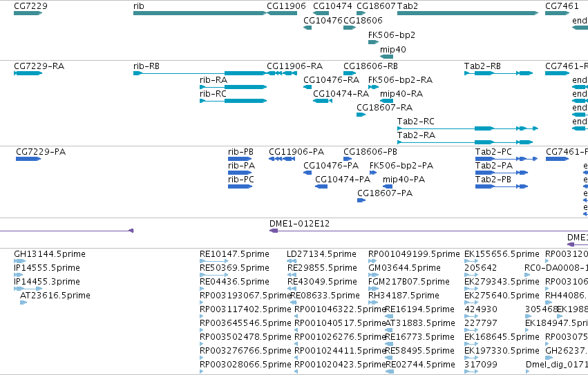This screenshot has width=588, height=375.
Task: Click the RE16194.5prime EST
Action: pos(389,316)
